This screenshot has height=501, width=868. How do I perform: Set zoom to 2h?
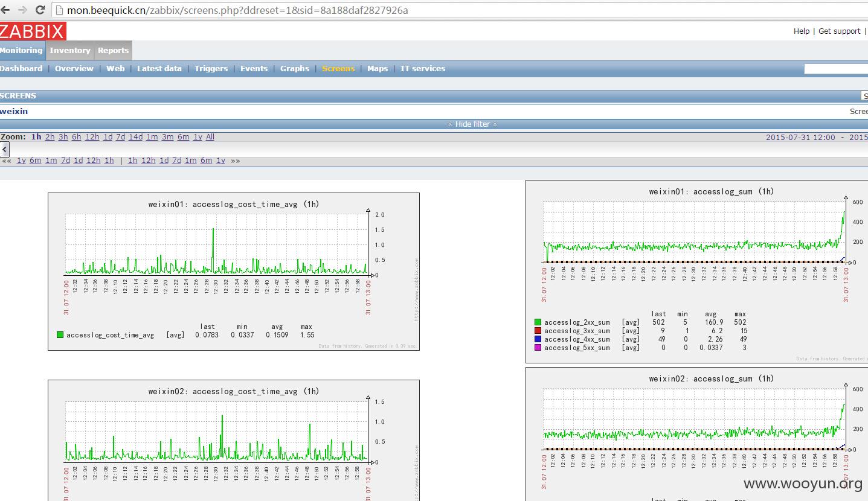pyautogui.click(x=50, y=137)
